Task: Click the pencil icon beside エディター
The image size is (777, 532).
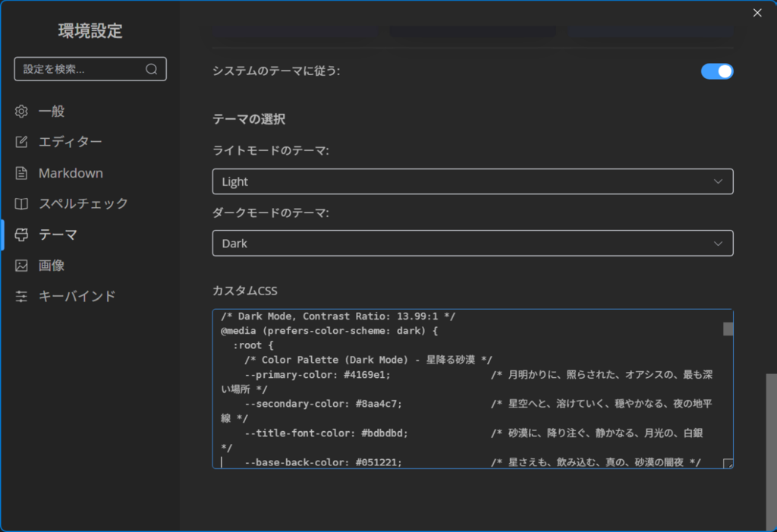Action: tap(21, 142)
